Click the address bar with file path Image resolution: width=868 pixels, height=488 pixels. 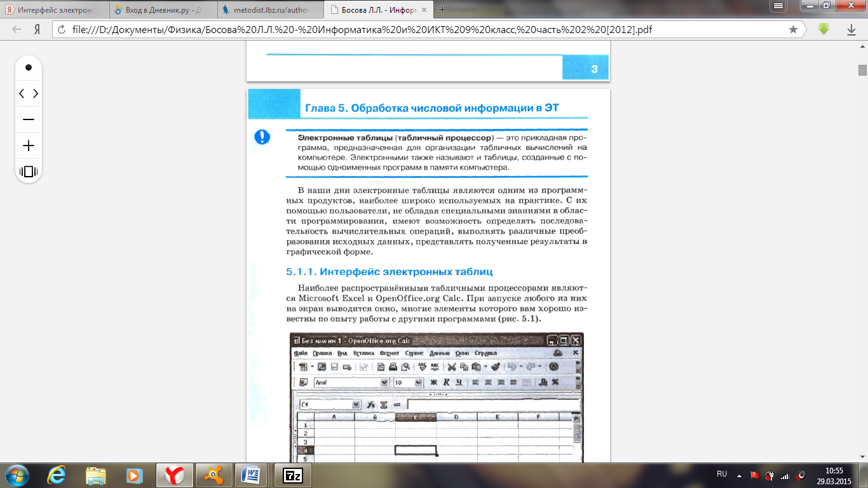pyautogui.click(x=426, y=30)
